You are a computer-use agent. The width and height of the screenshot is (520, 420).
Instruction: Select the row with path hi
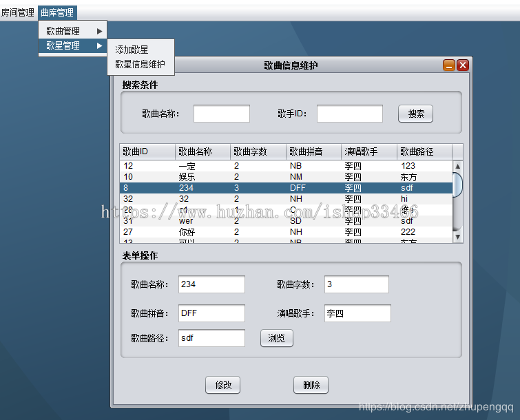pos(287,199)
